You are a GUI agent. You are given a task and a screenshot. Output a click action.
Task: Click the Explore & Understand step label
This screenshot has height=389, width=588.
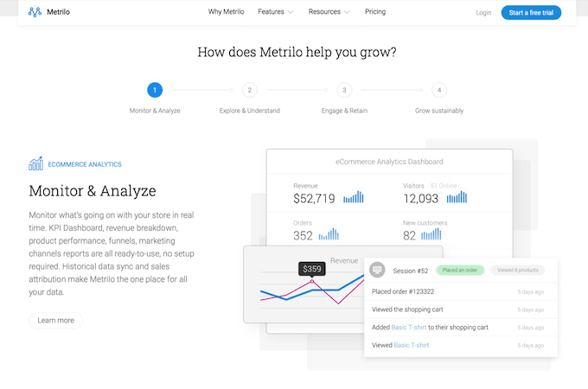250,111
